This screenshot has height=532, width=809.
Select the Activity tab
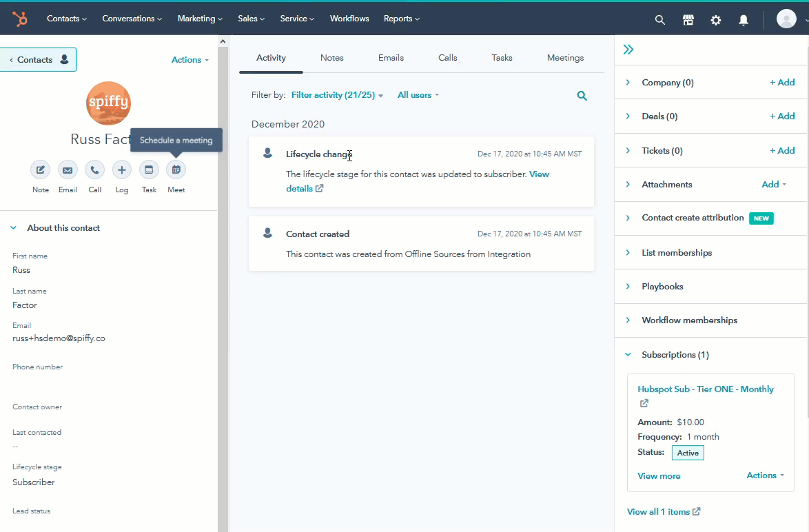(271, 58)
